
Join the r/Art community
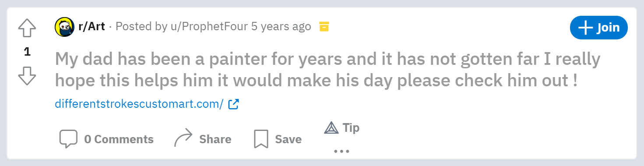click(599, 28)
